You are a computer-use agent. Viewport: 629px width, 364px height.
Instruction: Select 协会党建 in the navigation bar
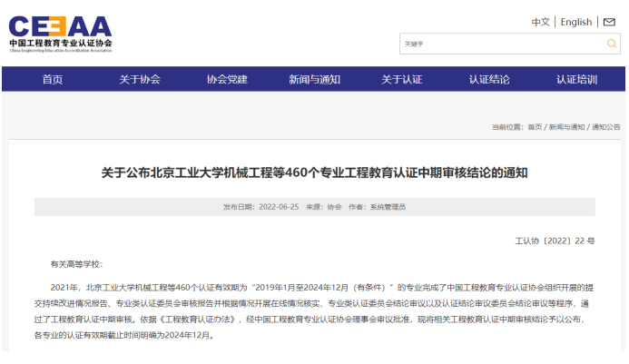coord(227,79)
